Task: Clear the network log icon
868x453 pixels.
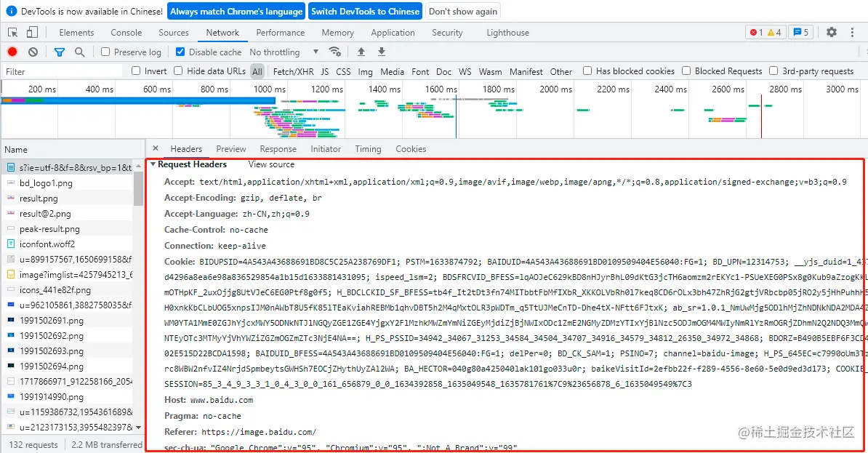Action: coord(33,52)
